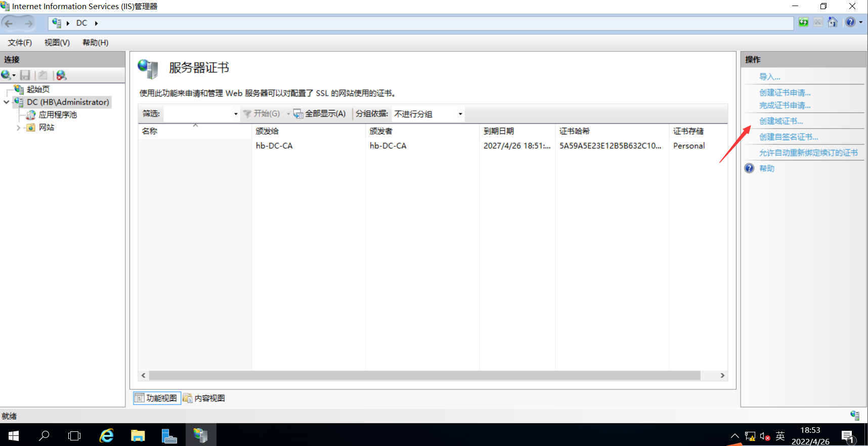Sort by the 颁发给 column header

[x=309, y=131]
